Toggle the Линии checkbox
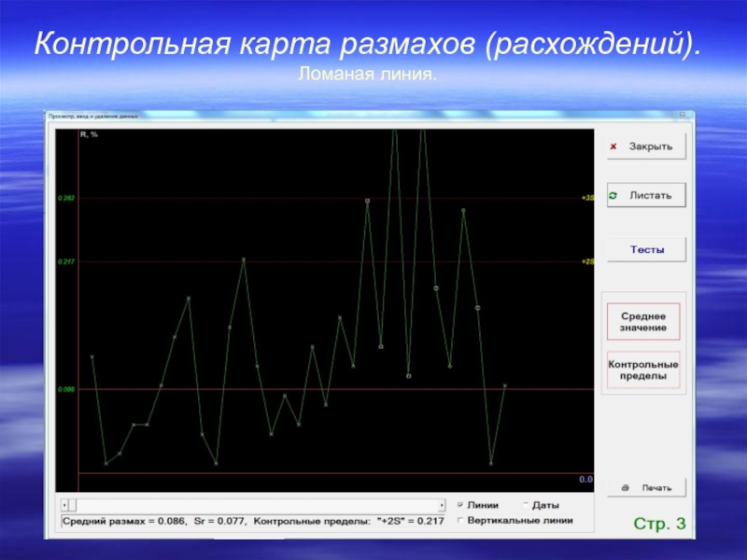747x560 pixels. tap(460, 505)
